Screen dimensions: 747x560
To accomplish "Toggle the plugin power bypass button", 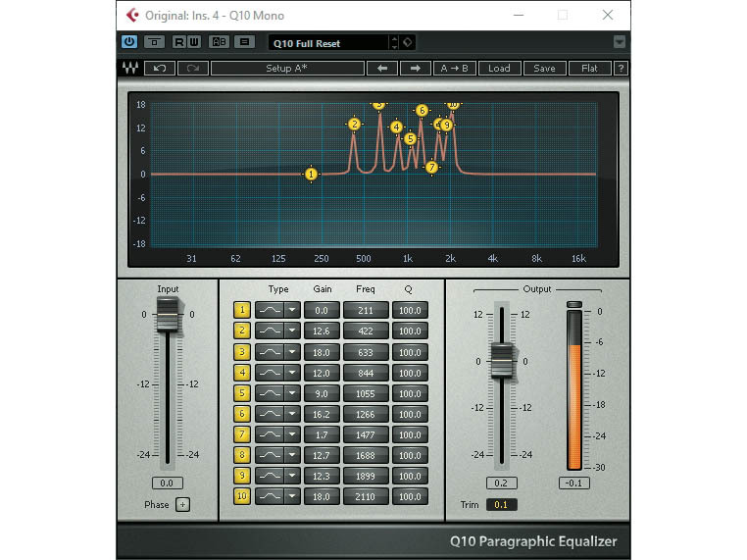I will [x=129, y=42].
